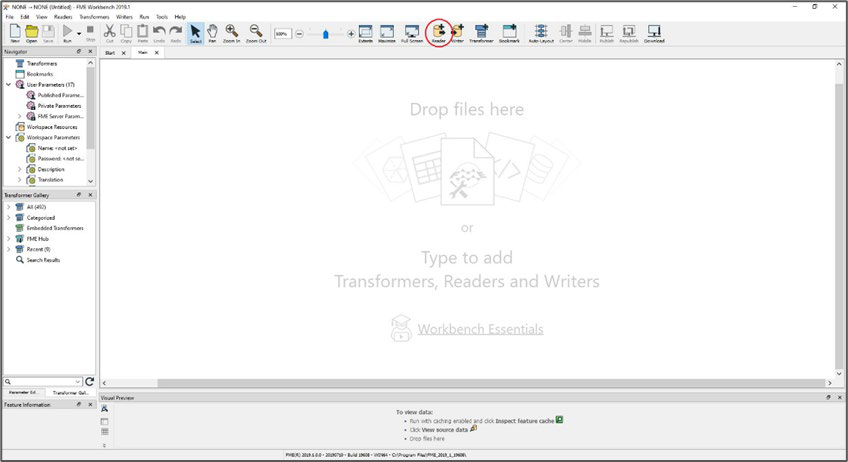Click the Copy toolbar icon

(x=126, y=34)
